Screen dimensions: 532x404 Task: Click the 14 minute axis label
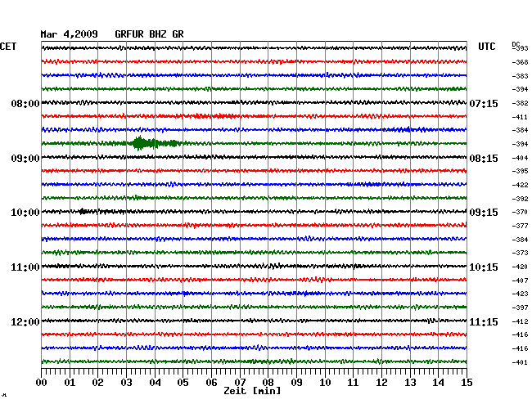(439, 382)
